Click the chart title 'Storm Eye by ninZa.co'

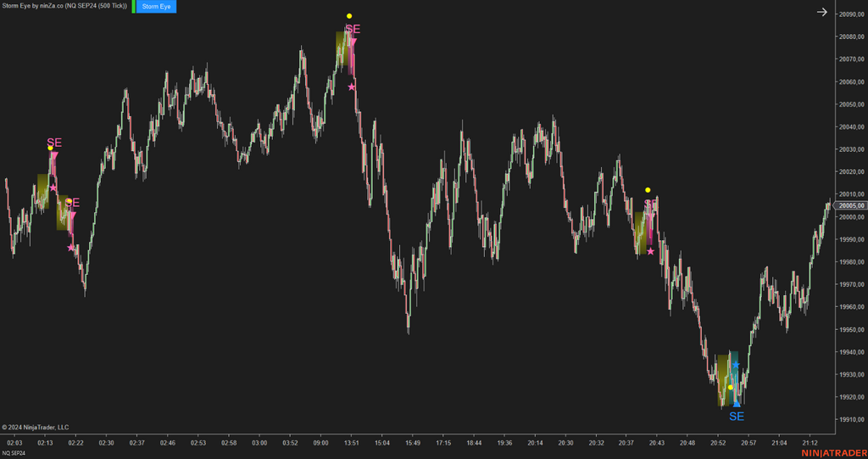33,6
